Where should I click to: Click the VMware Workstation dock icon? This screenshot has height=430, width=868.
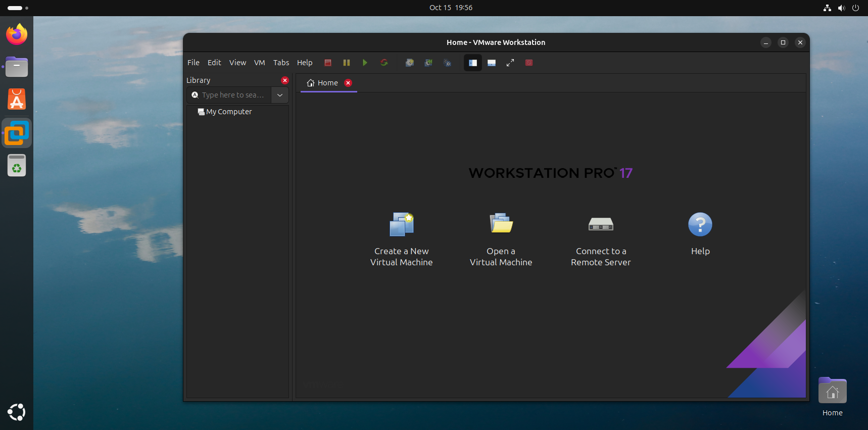pos(17,133)
